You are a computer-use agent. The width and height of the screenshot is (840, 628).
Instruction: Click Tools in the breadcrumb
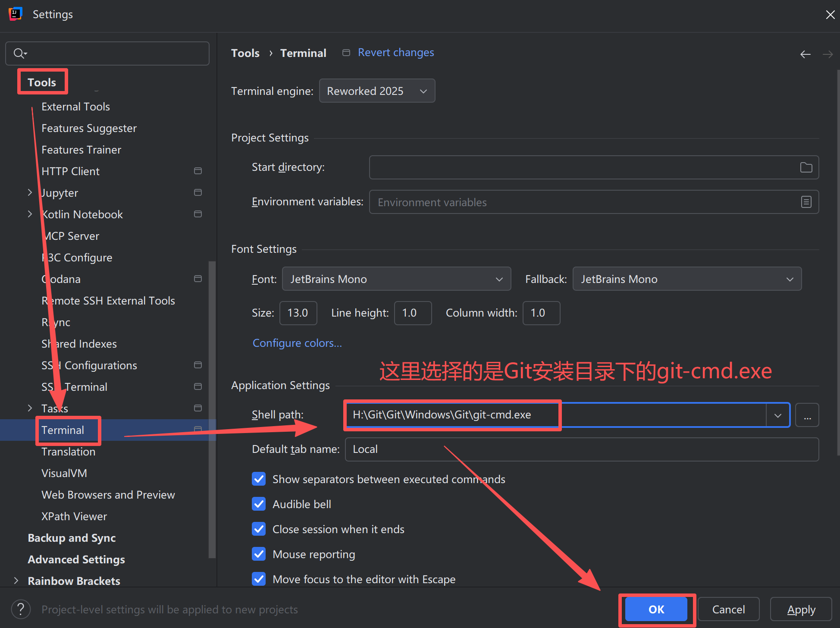point(245,53)
